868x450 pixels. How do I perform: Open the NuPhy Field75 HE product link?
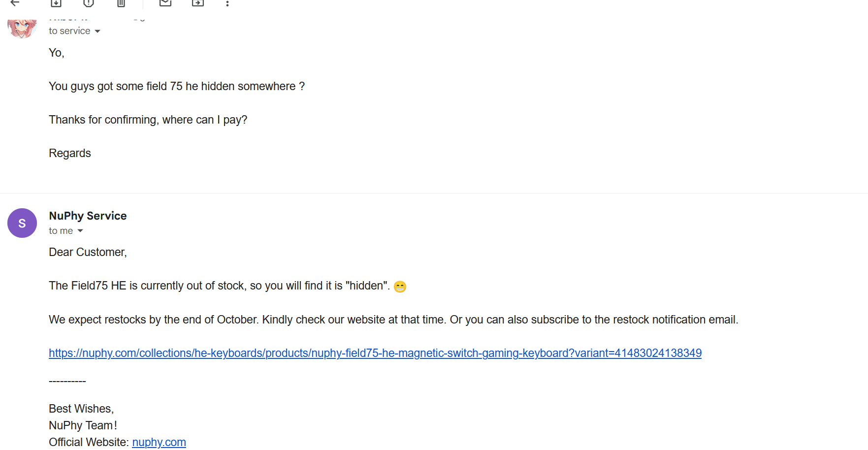375,353
